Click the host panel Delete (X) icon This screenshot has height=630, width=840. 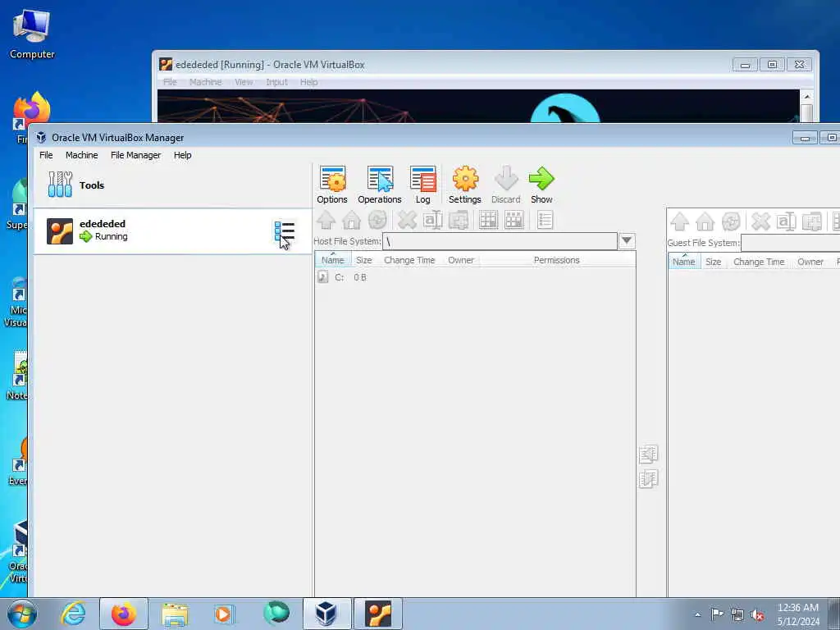[407, 220]
